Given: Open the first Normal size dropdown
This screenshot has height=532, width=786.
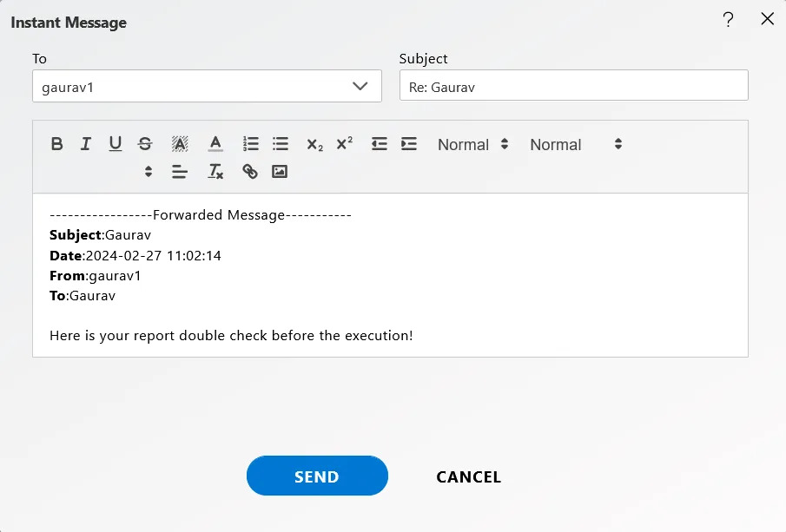Looking at the screenshot, I should 473,145.
